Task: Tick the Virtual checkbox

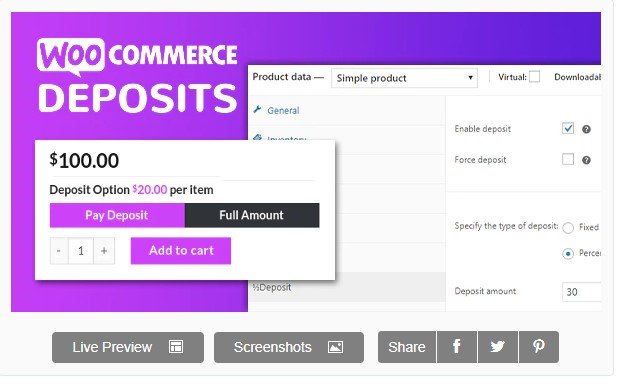Action: pyautogui.click(x=534, y=77)
